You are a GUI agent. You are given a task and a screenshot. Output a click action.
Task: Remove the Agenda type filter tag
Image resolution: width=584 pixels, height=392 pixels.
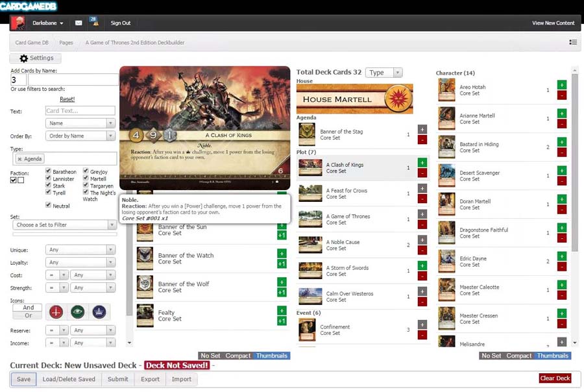(19, 159)
